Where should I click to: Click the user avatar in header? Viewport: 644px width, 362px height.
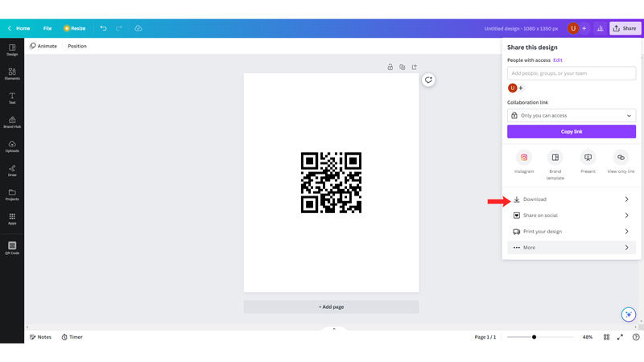[x=572, y=28]
